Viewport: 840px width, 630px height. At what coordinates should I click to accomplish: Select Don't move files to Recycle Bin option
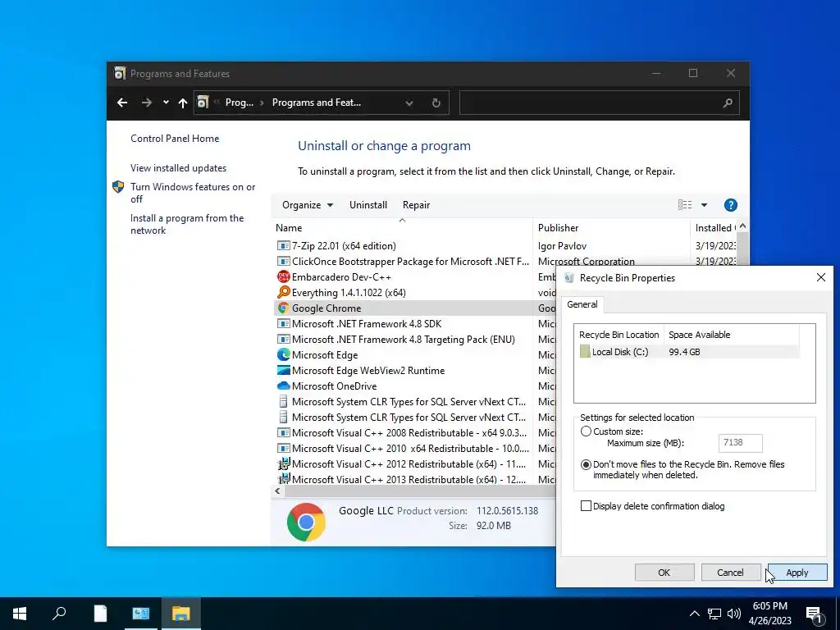pyautogui.click(x=586, y=464)
